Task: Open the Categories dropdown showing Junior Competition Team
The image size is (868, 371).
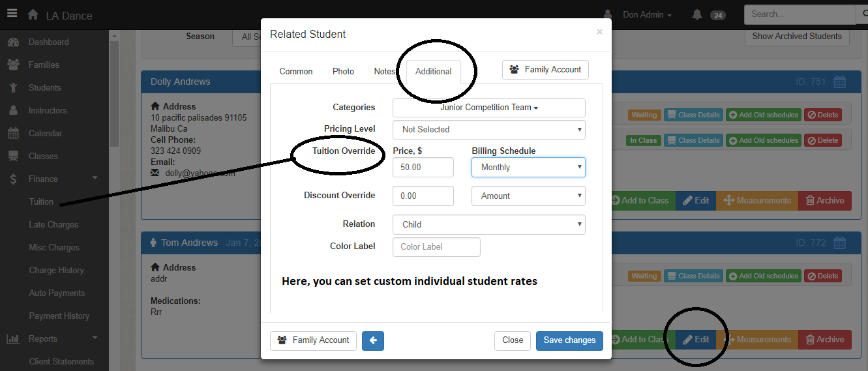Action: pos(489,108)
